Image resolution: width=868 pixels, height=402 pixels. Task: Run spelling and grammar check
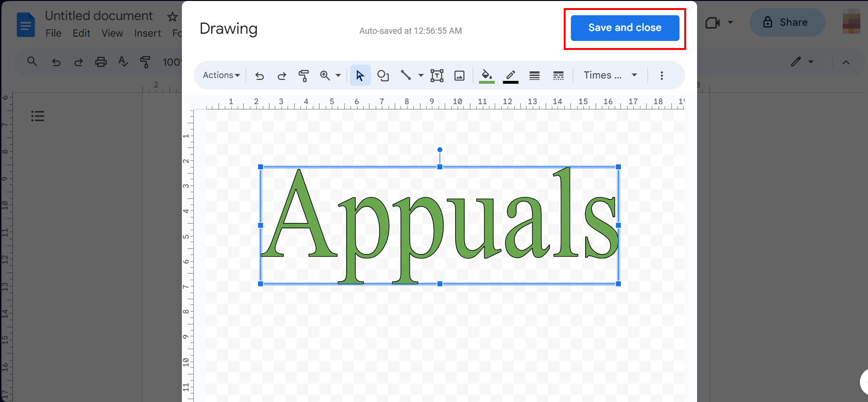click(123, 62)
